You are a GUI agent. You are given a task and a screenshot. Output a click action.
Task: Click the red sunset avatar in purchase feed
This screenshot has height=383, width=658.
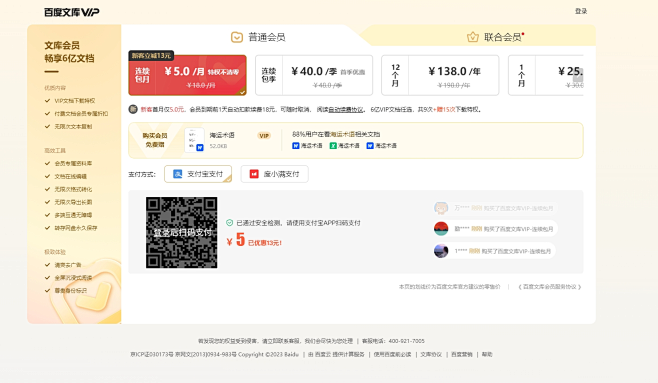point(441,229)
